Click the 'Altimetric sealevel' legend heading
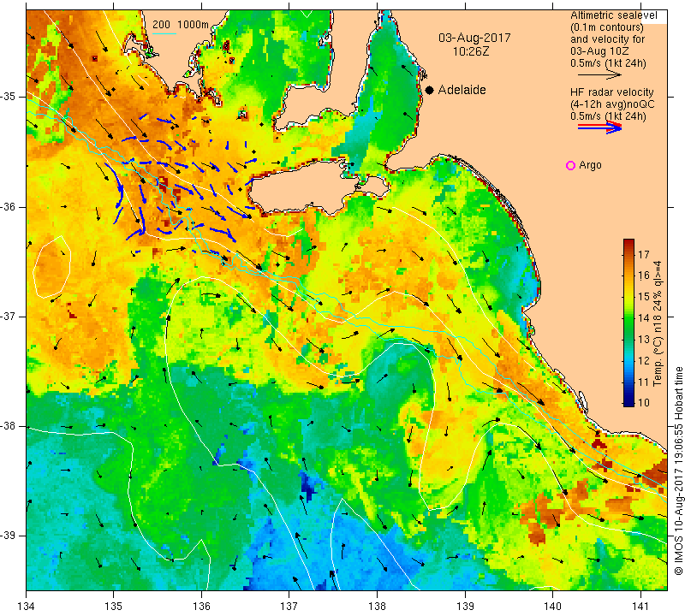Screen dimensions: 685x616 point(614,15)
